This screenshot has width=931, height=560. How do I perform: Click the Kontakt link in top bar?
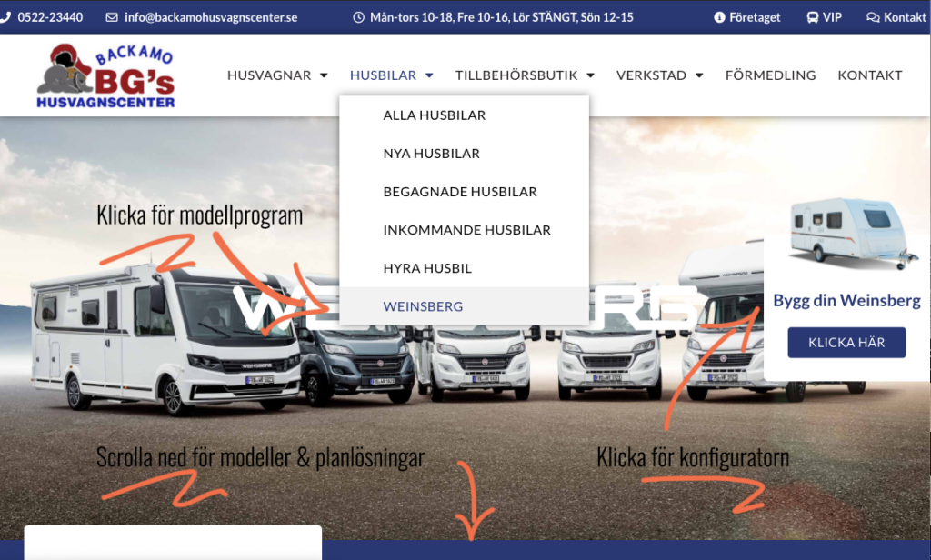[905, 17]
